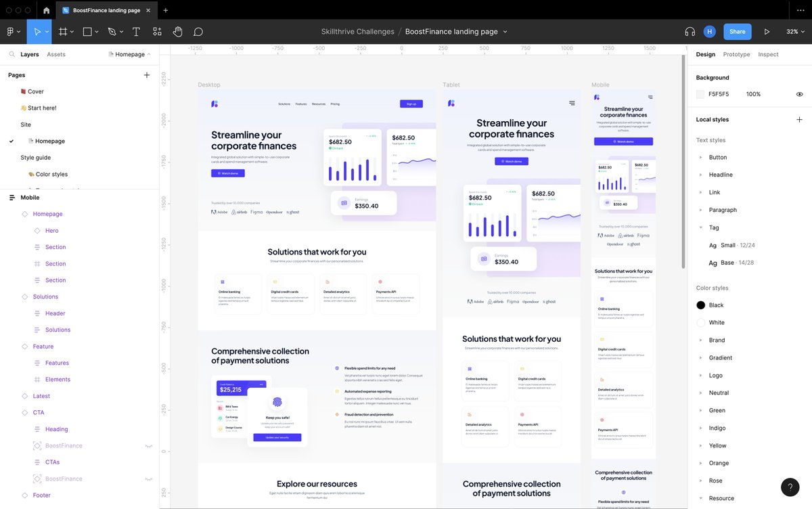Expand the Gradient color style group
The width and height of the screenshot is (812, 509).
[701, 358]
